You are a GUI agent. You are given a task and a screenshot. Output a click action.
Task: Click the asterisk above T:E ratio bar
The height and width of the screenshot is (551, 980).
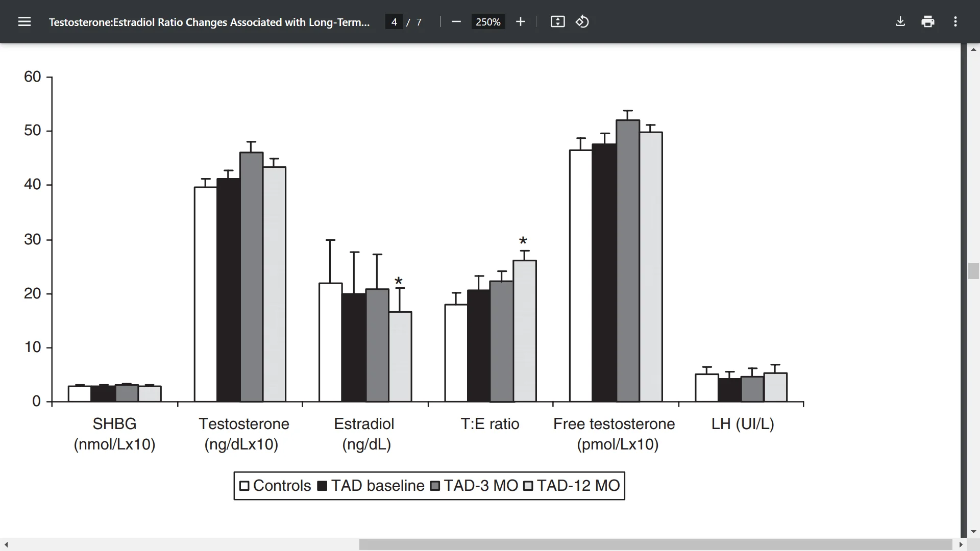[x=523, y=241]
